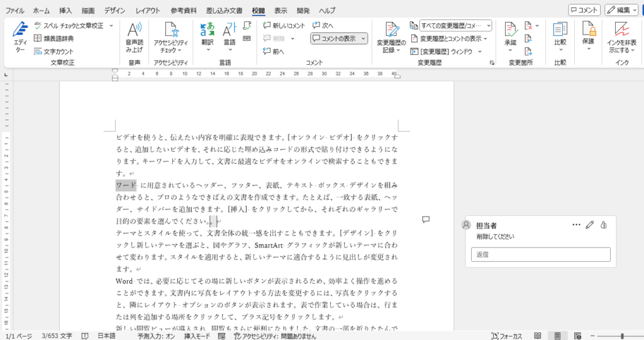Switch to the ホーム tab
This screenshot has width=644, height=340.
click(x=41, y=11)
